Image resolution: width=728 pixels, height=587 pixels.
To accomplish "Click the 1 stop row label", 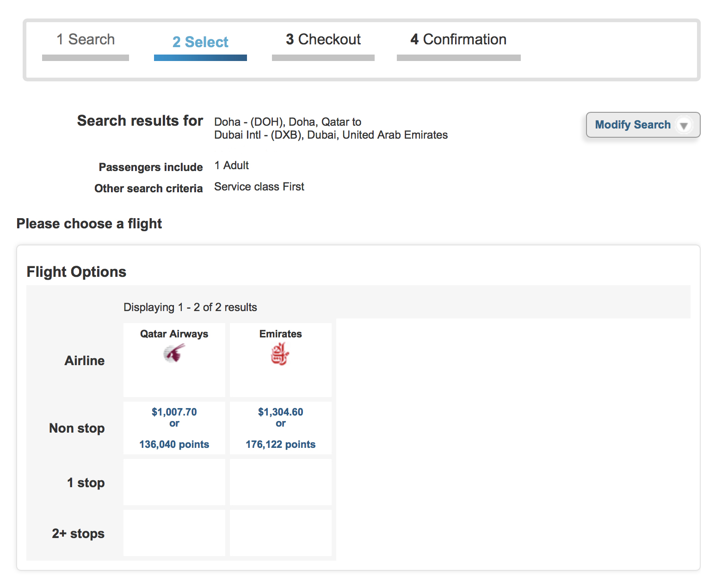I will click(86, 483).
